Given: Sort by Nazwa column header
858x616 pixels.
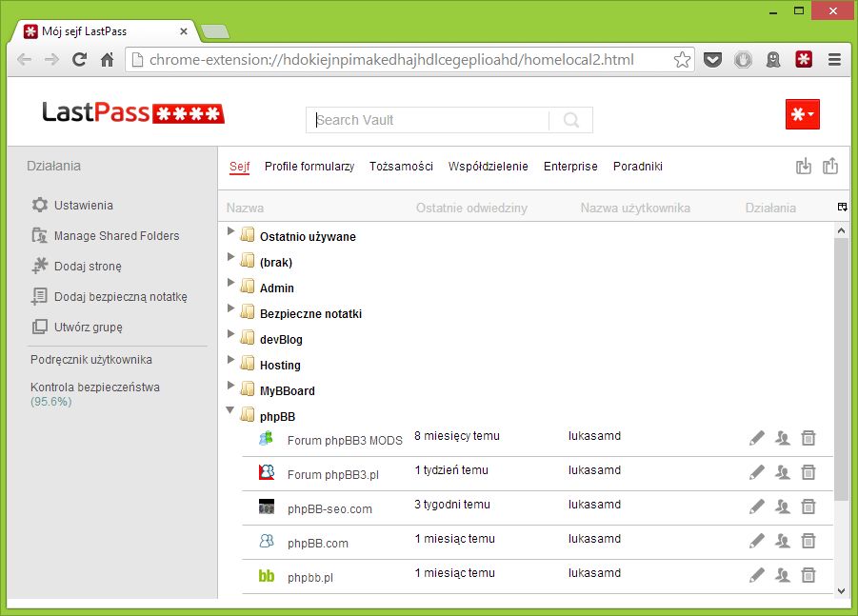Looking at the screenshot, I should tap(245, 208).
